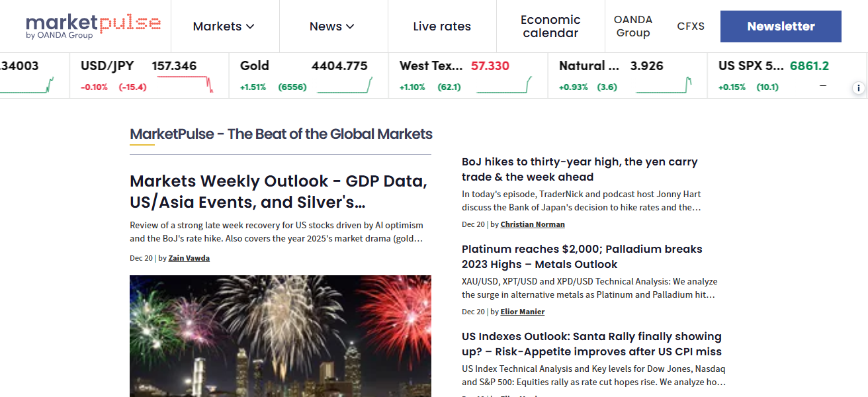Open the BoJ hikes article headline
Screen dimensions: 868x397
click(x=580, y=169)
